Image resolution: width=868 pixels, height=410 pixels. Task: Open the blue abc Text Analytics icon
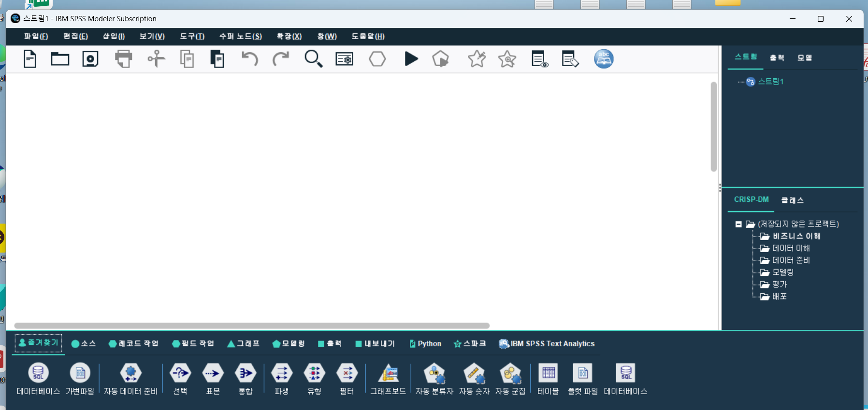(604, 59)
